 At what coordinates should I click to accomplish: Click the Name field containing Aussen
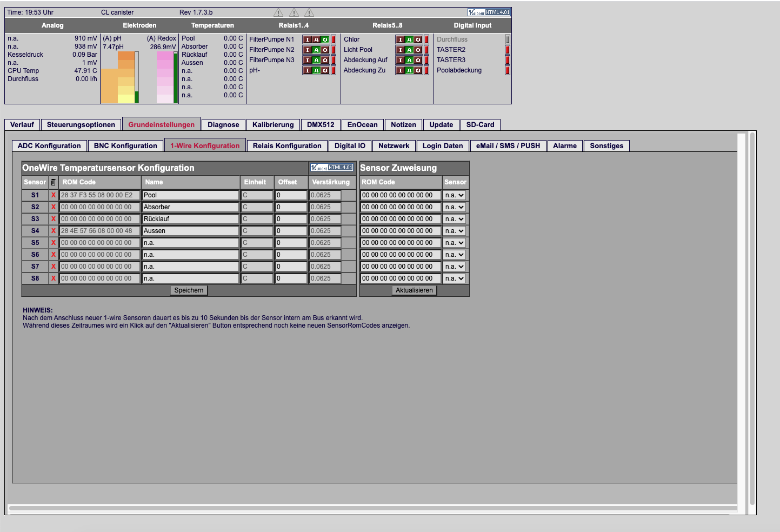click(190, 231)
